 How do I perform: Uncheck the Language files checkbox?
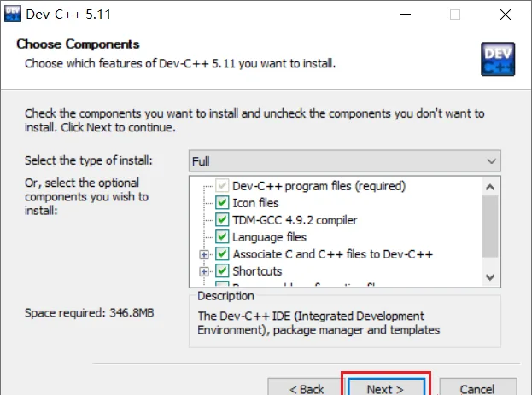tap(222, 236)
